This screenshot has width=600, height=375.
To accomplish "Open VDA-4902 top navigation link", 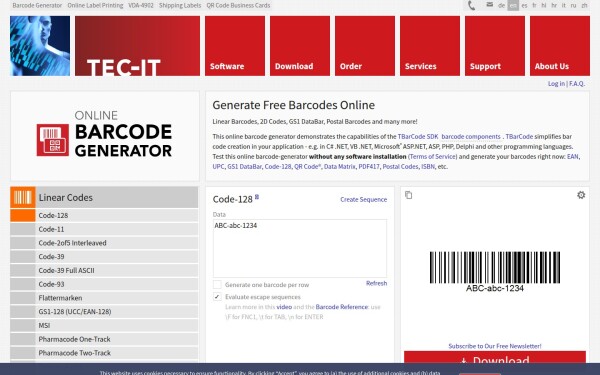I will point(141,5).
